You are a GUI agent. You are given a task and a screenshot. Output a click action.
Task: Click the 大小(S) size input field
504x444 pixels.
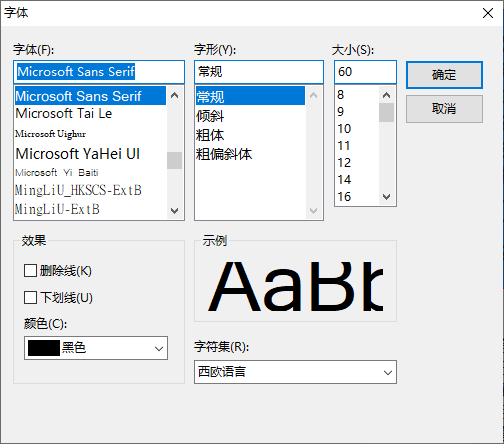point(365,72)
